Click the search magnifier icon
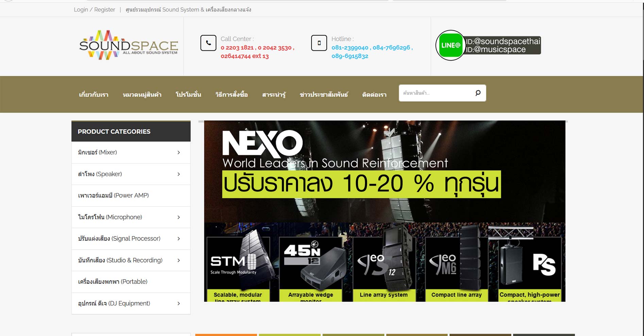The height and width of the screenshot is (336, 644). [478, 93]
